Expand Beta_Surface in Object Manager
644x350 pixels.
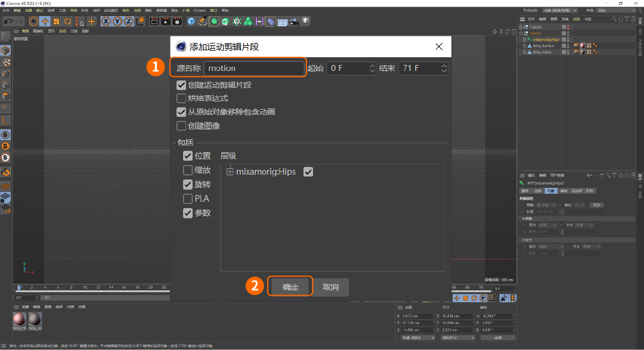[x=525, y=46]
